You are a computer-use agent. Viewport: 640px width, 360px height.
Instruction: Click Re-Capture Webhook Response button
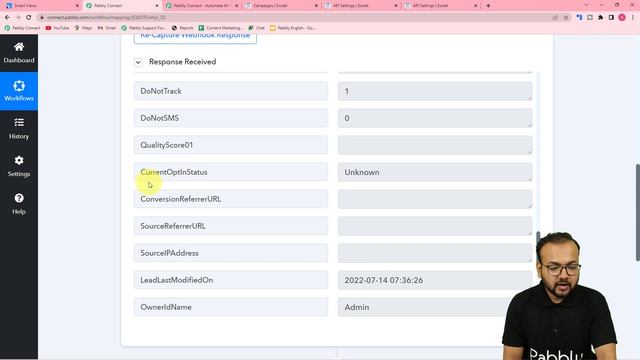tap(195, 38)
